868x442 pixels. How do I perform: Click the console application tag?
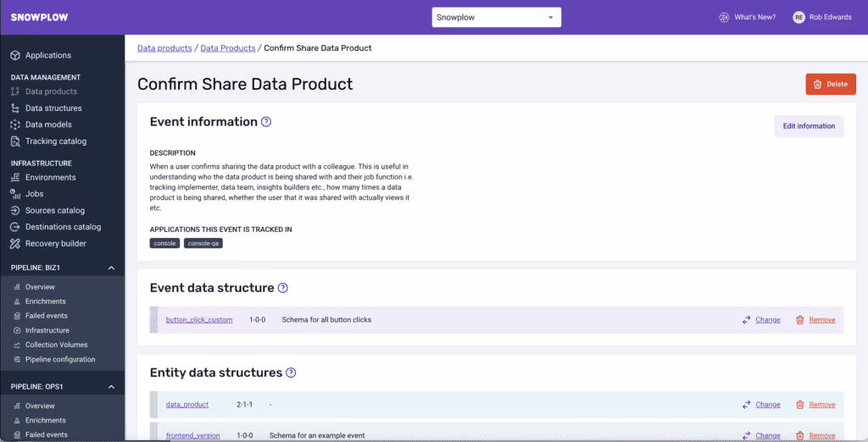click(x=165, y=243)
